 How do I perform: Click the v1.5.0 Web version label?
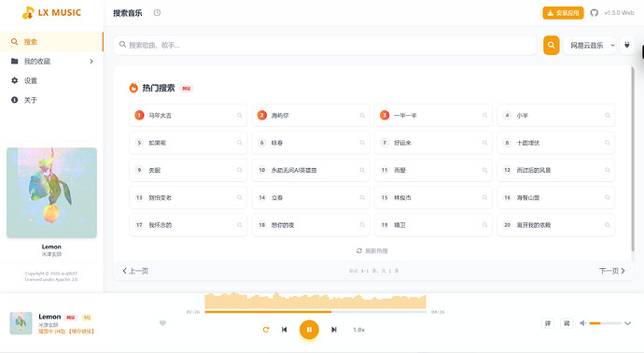point(619,13)
